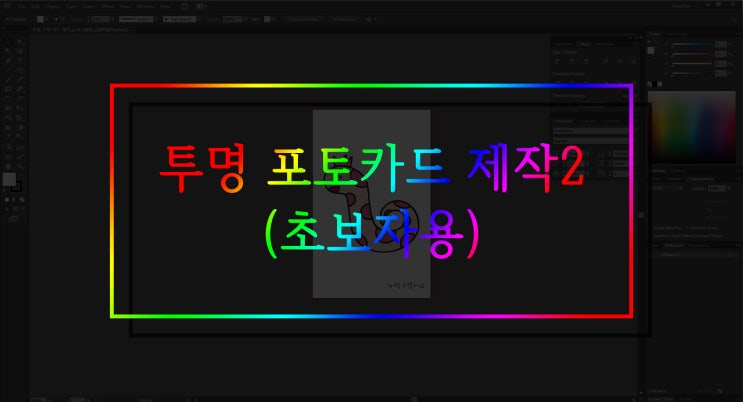
Task: Open the Window menu
Action: [145, 6]
